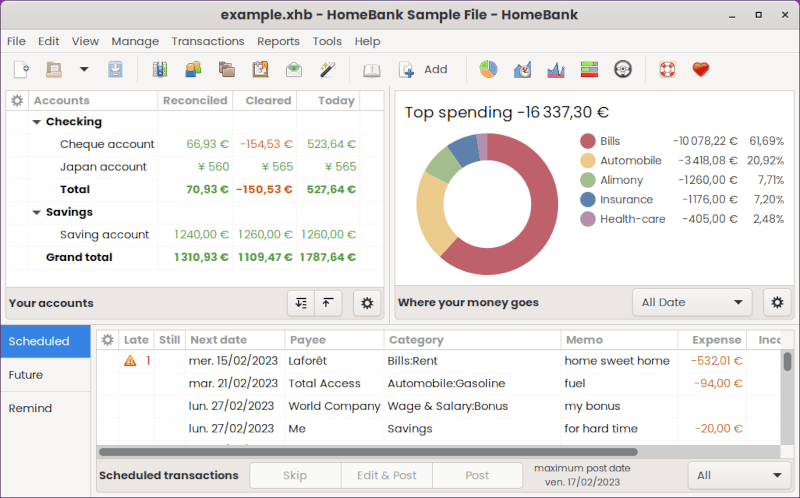Click the vertical scrollbar of scheduled list
This screenshot has height=498, width=800.
tap(787, 361)
